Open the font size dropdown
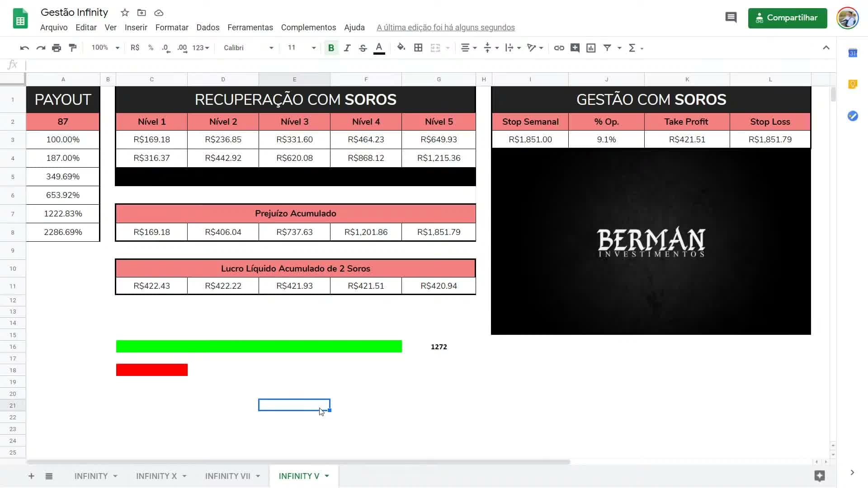 pyautogui.click(x=302, y=48)
